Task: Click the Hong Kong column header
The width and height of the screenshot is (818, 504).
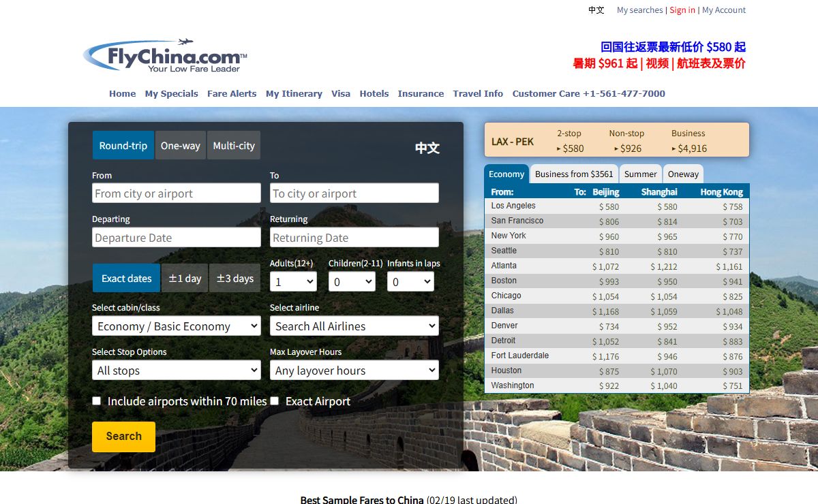Action: (722, 192)
